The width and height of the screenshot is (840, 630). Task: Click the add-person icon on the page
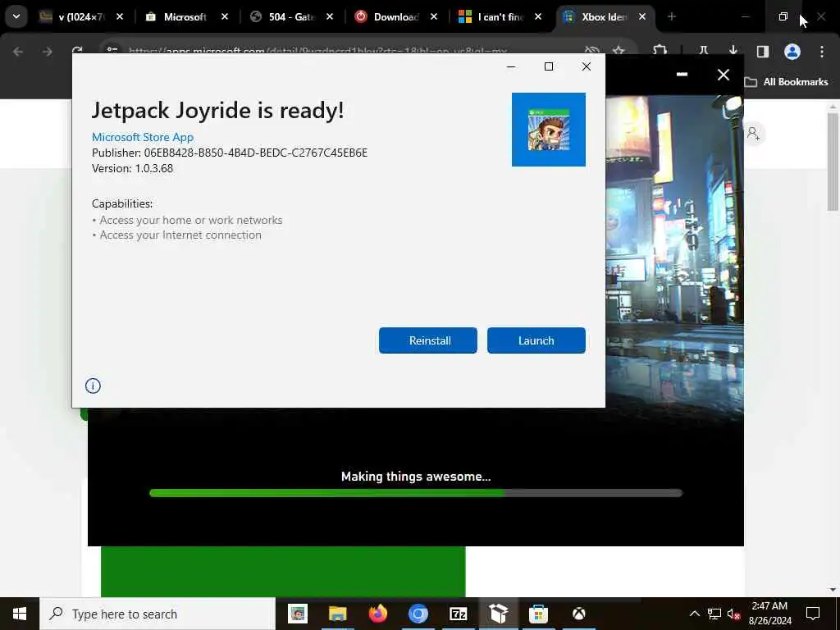753,134
